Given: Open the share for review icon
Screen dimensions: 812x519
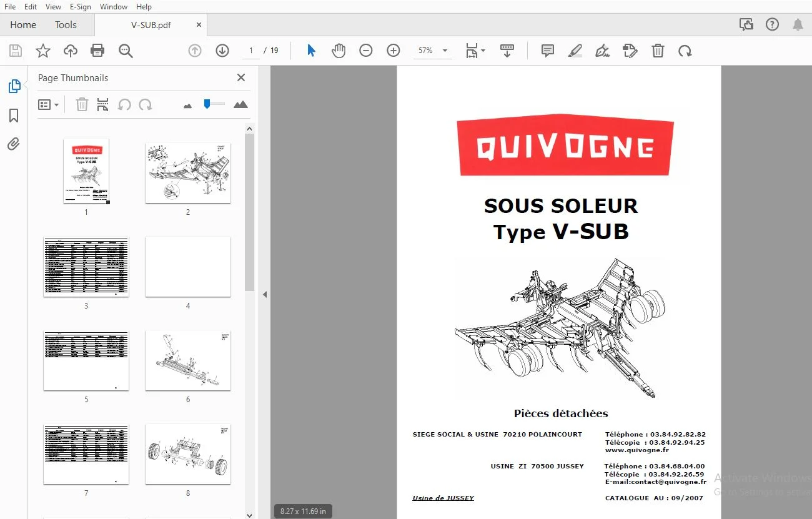Looking at the screenshot, I should point(746,25).
